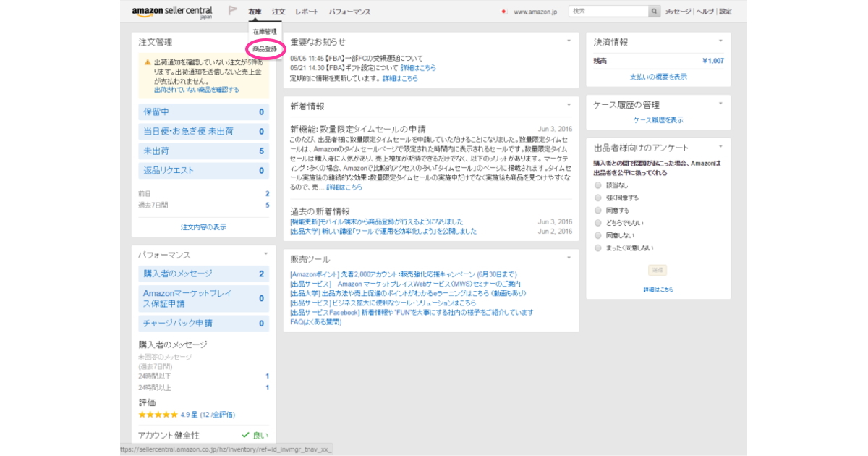Collapse the パフォーマンス sidebar panel arrow
Image resolution: width=868 pixels, height=456 pixels.
[x=265, y=254]
